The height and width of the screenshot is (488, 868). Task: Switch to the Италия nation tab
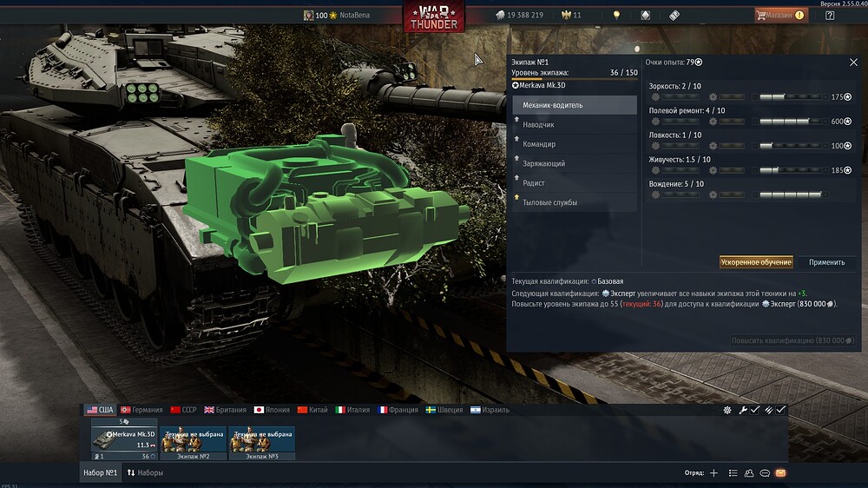click(352, 410)
